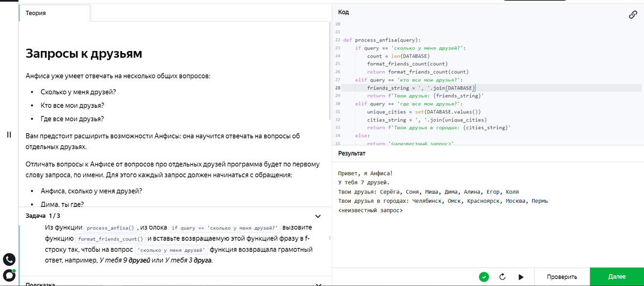This screenshot has width=644, height=286.
Task: Click the Проверить button
Action: 562,277
